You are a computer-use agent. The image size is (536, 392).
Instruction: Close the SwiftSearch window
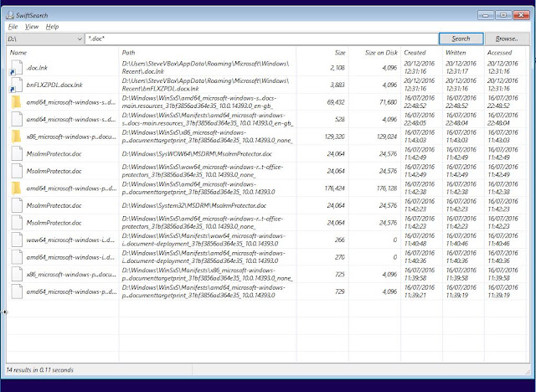[x=521, y=15]
